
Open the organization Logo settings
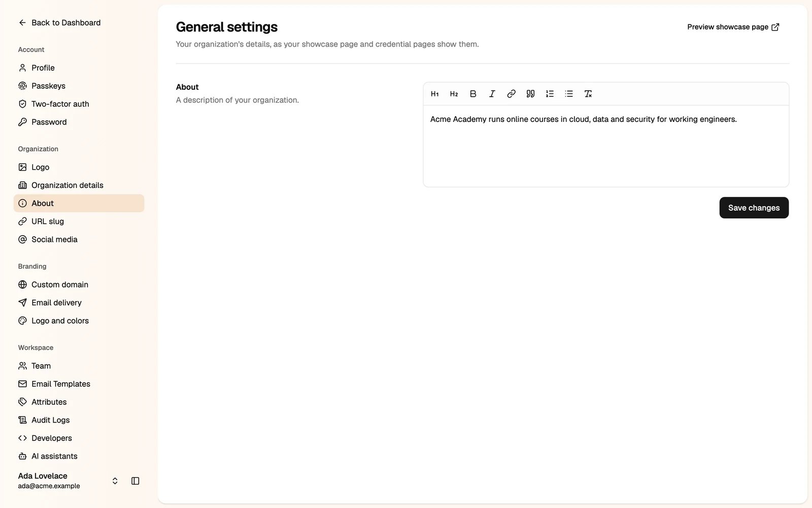click(x=79, y=167)
